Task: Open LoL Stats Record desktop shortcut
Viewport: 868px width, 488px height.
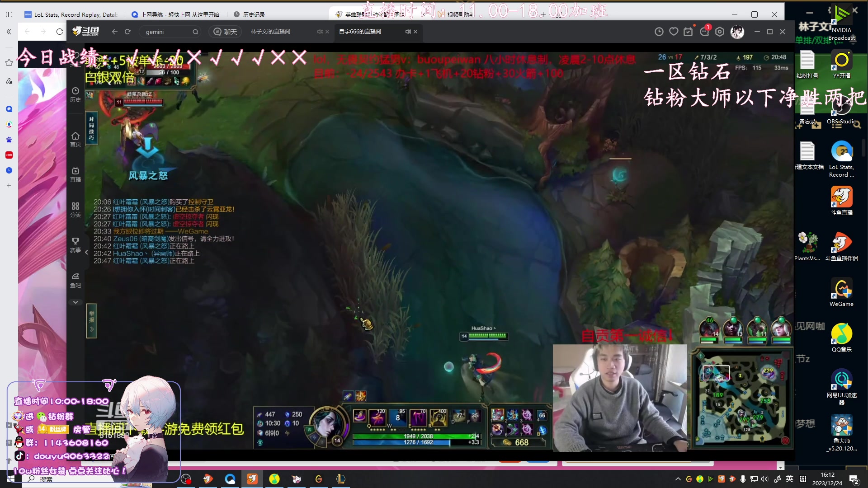Action: click(x=841, y=159)
